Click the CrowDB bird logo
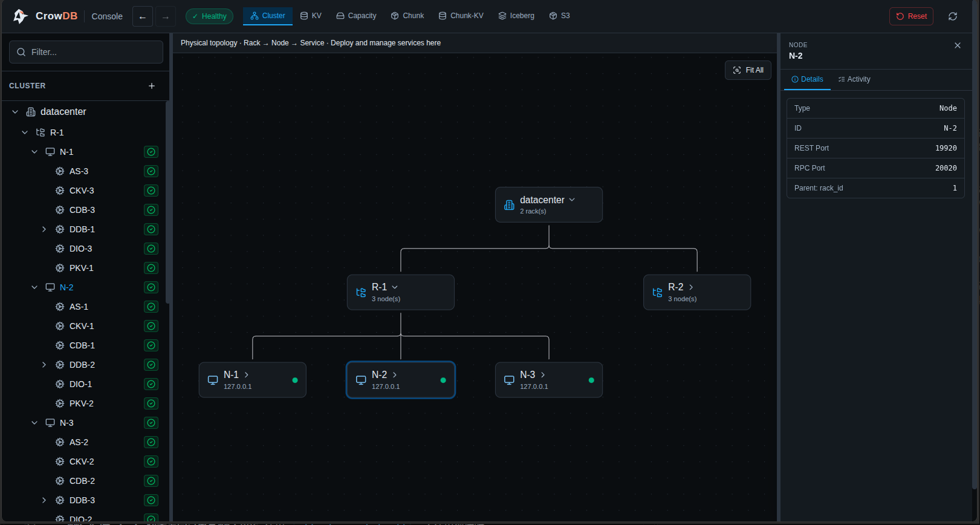Screen dimensions: 980x525 tap(20, 16)
